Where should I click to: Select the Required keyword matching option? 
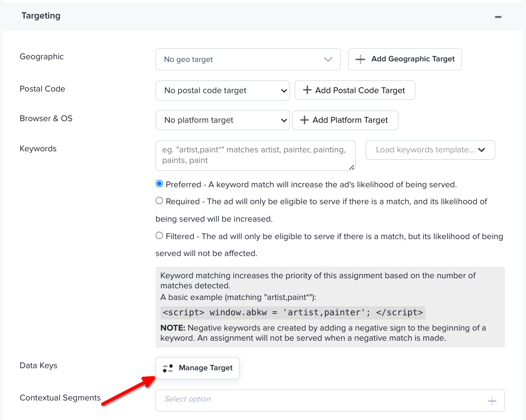coord(159,200)
